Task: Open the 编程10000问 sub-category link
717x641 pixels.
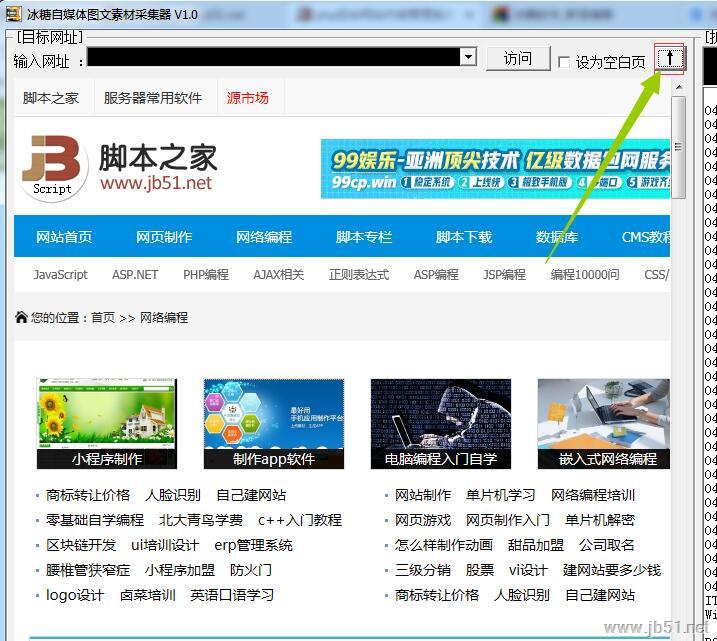Action: (585, 274)
